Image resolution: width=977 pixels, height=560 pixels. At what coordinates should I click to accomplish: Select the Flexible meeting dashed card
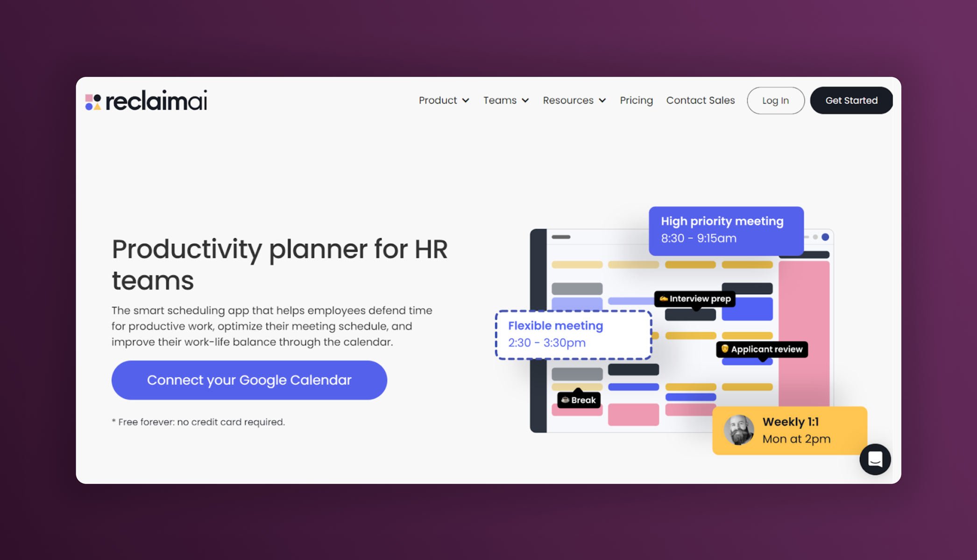[x=573, y=335]
